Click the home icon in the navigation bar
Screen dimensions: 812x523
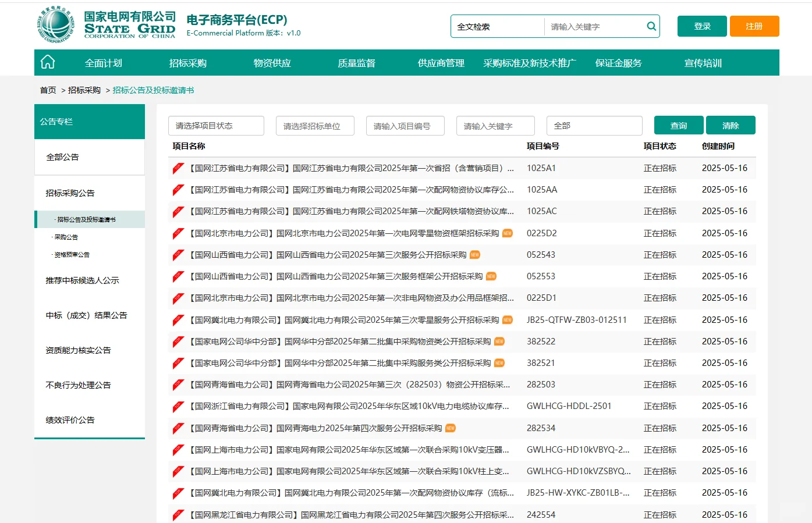pos(47,62)
